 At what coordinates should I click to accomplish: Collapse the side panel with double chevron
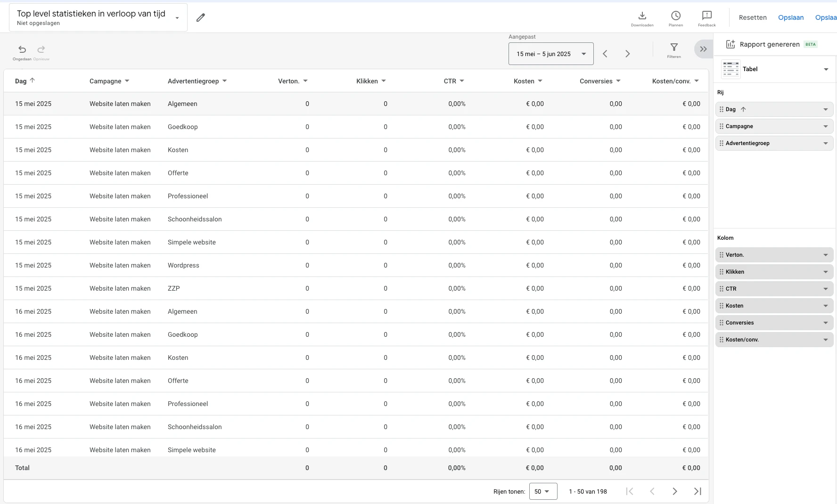click(703, 49)
